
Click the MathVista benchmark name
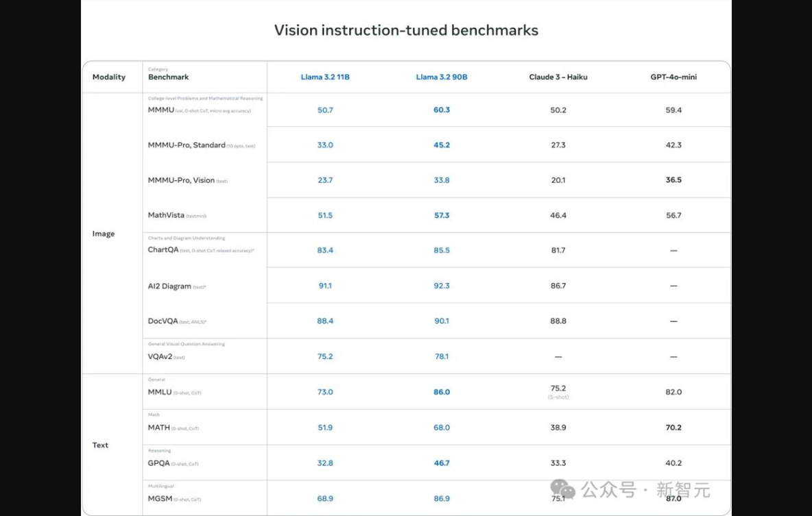(x=166, y=215)
